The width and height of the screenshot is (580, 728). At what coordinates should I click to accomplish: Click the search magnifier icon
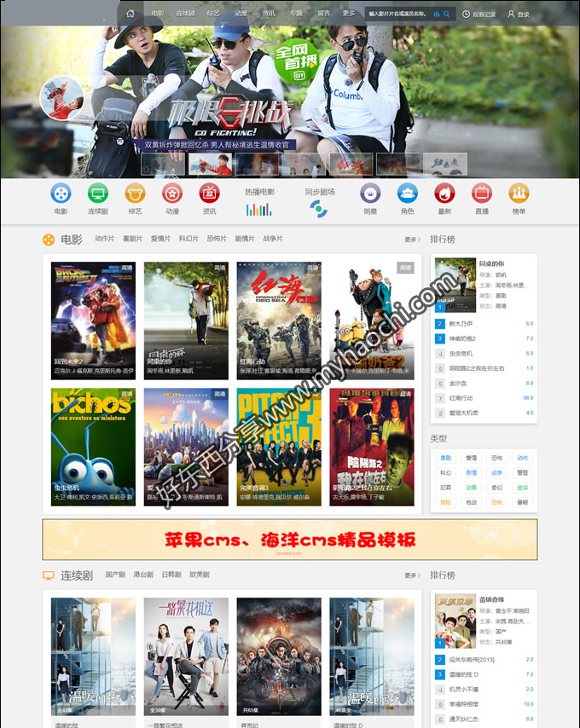tap(446, 14)
